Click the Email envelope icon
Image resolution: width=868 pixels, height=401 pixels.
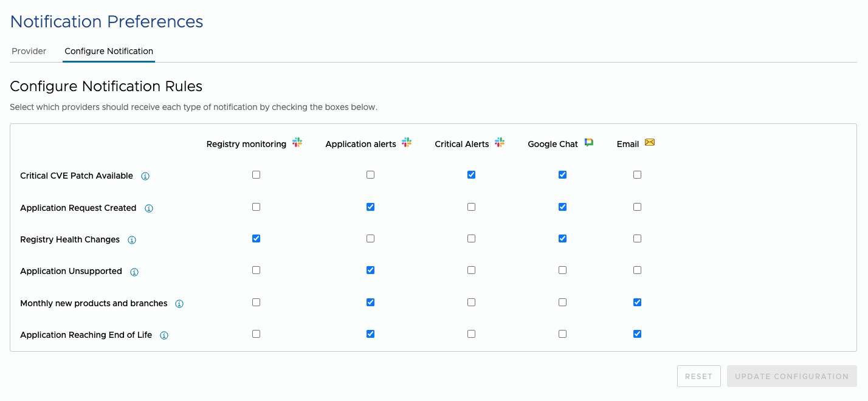coord(650,143)
